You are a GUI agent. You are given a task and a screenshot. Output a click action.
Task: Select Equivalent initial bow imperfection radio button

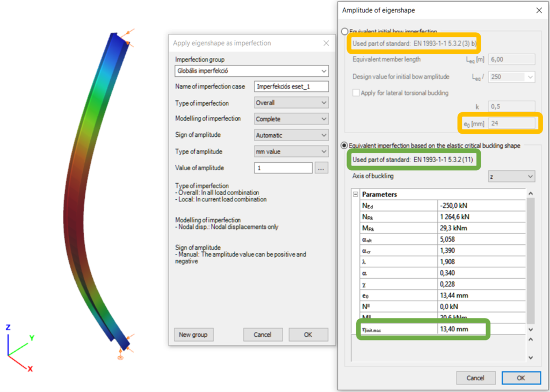tap(344, 32)
